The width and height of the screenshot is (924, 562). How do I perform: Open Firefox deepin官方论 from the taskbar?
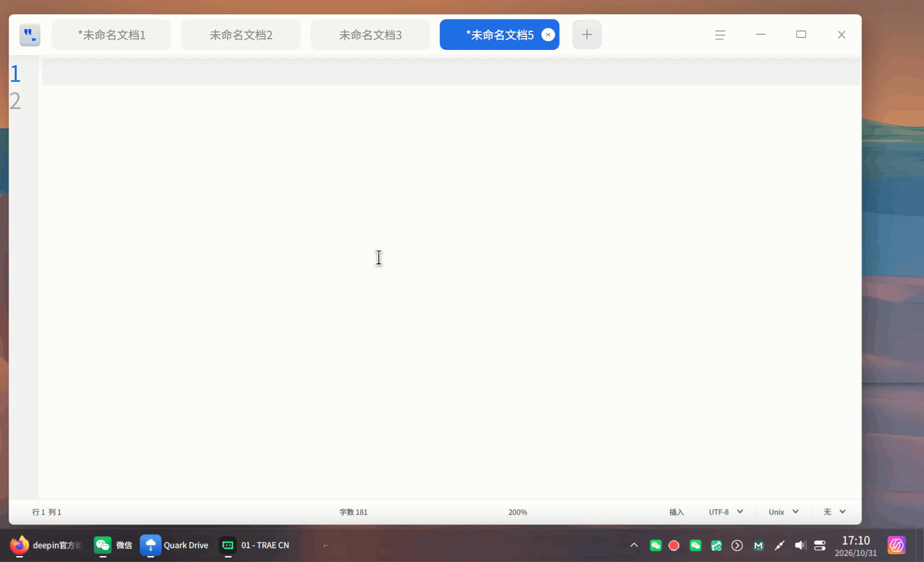coord(46,545)
